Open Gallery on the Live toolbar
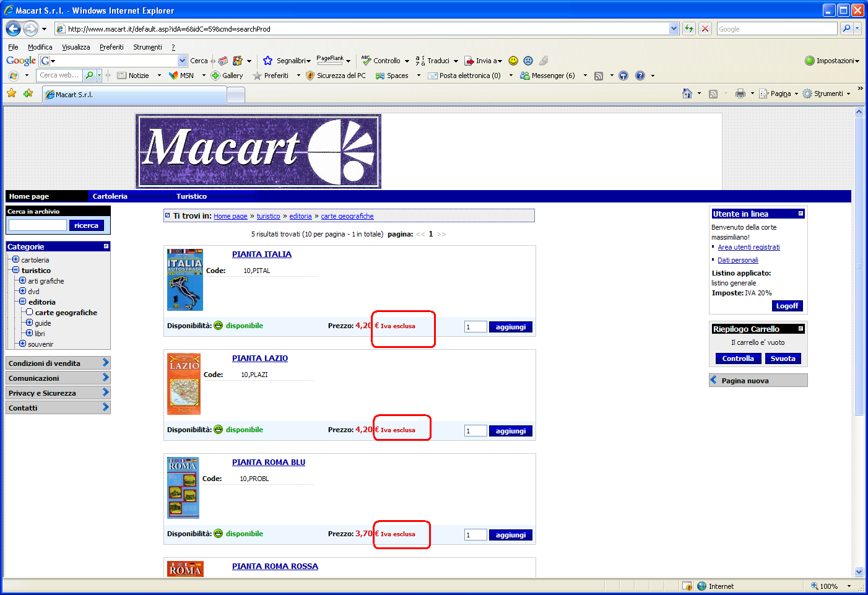The width and height of the screenshot is (868, 595). (227, 76)
